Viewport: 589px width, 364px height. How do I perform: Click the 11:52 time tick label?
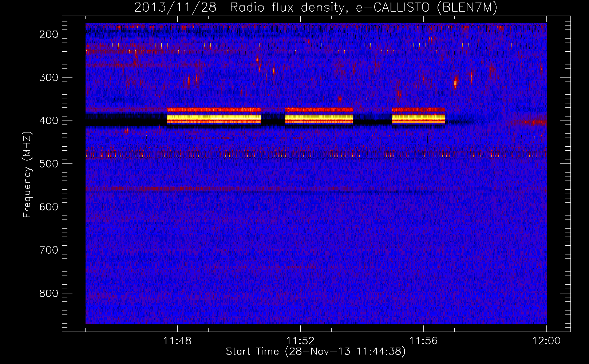click(301, 341)
